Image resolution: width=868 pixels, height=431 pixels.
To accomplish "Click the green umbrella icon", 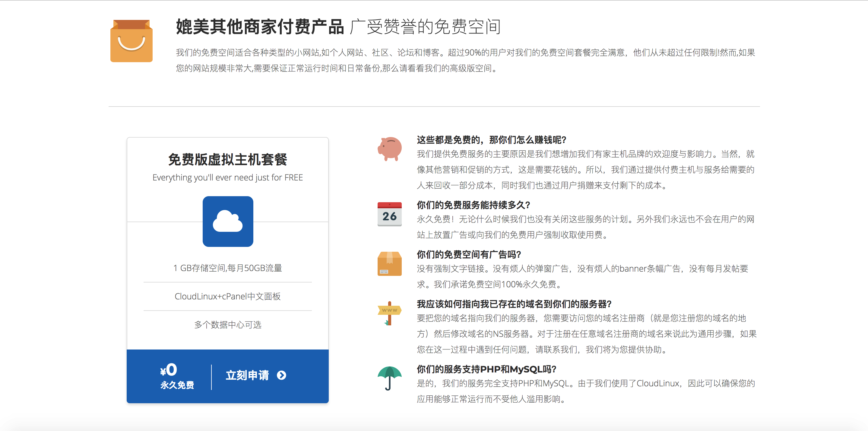I will pyautogui.click(x=390, y=377).
